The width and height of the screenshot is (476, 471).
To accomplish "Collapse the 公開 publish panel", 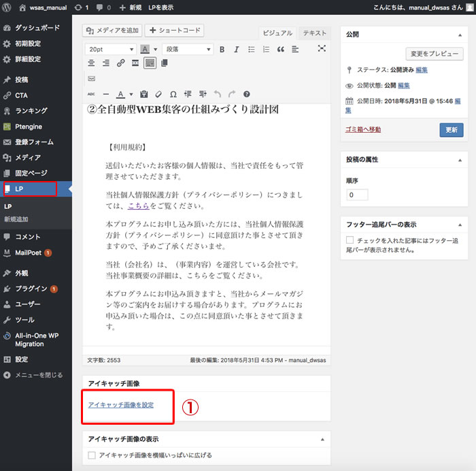I will [460, 33].
